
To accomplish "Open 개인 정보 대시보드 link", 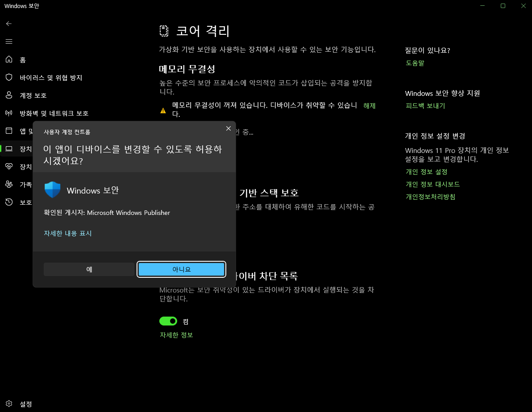I will tap(433, 184).
